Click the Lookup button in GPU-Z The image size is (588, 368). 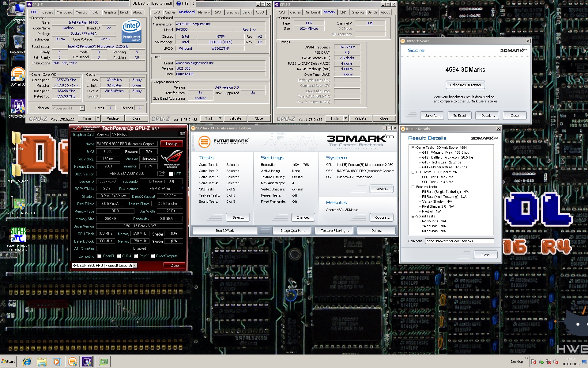pos(171,144)
